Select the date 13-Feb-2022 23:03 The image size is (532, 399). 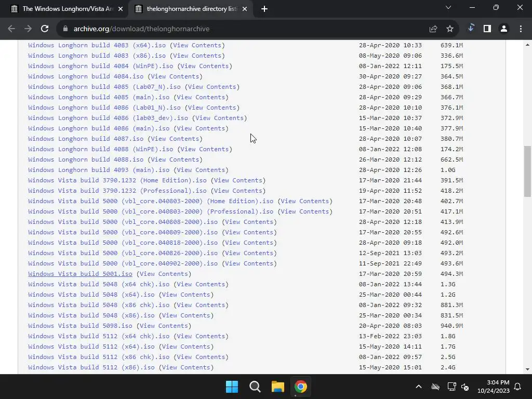click(390, 336)
